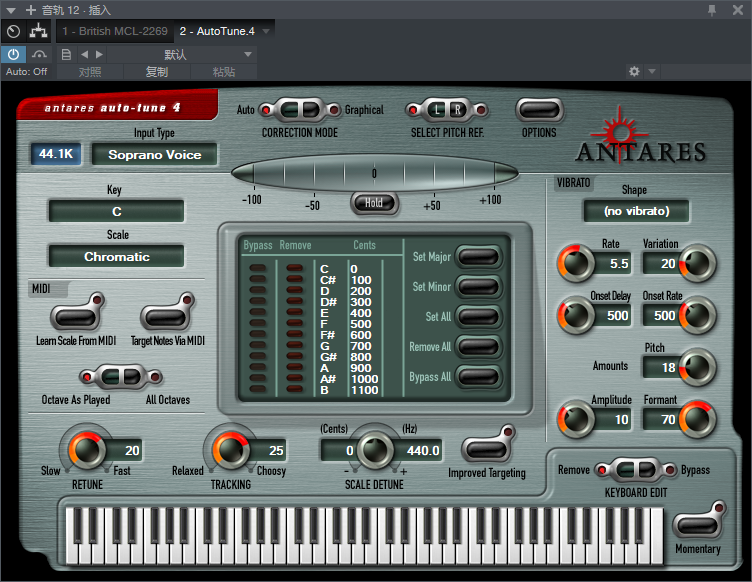Toggle Octave As Played / All Octaves switch
The image size is (752, 582).
click(x=121, y=377)
